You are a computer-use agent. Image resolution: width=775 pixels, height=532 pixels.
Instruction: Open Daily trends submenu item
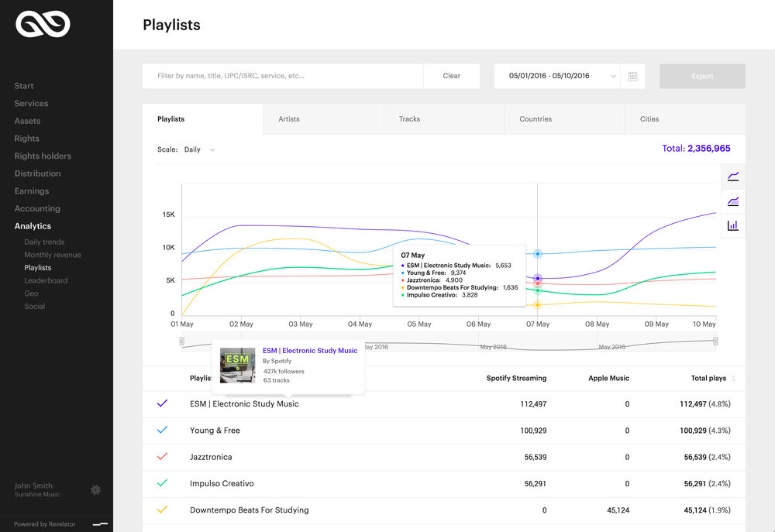click(x=44, y=242)
